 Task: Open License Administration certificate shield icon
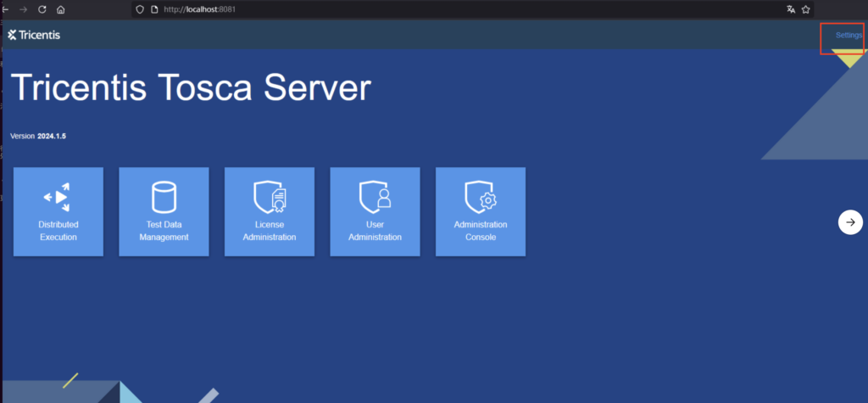click(x=269, y=197)
